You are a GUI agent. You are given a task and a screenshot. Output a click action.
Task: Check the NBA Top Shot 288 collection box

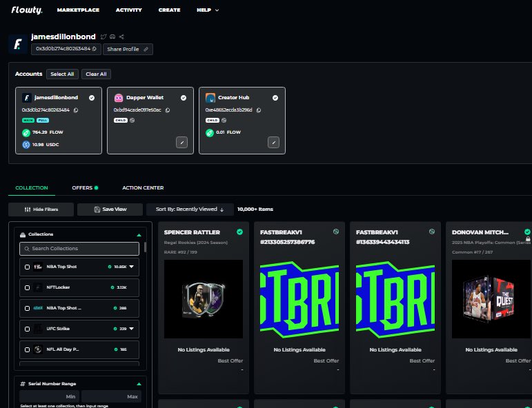tap(28, 308)
